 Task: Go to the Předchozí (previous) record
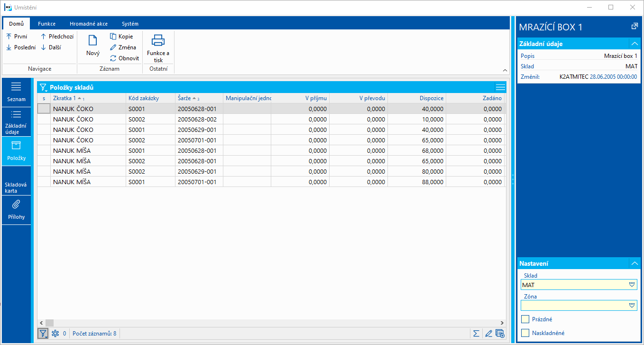(x=57, y=37)
